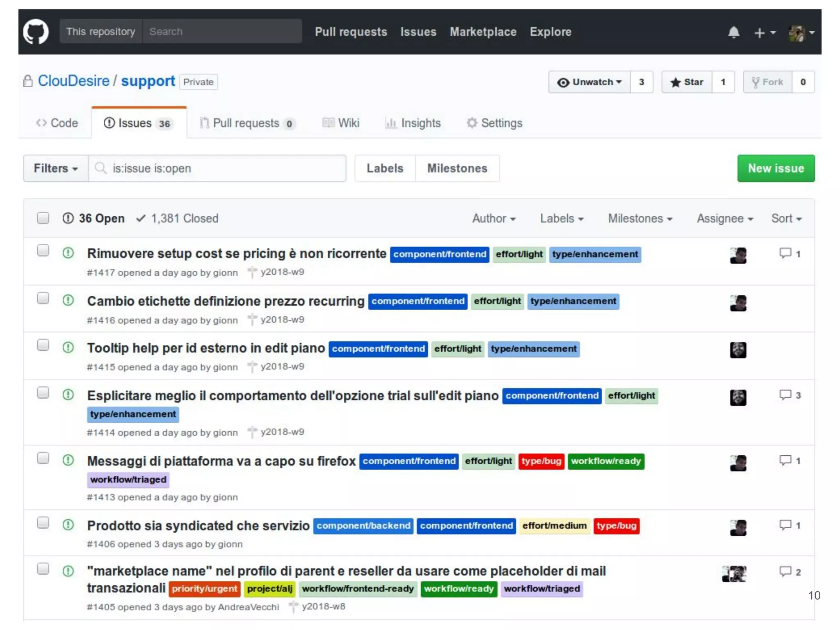
Task: Expand the Filters dropdown
Action: [55, 168]
